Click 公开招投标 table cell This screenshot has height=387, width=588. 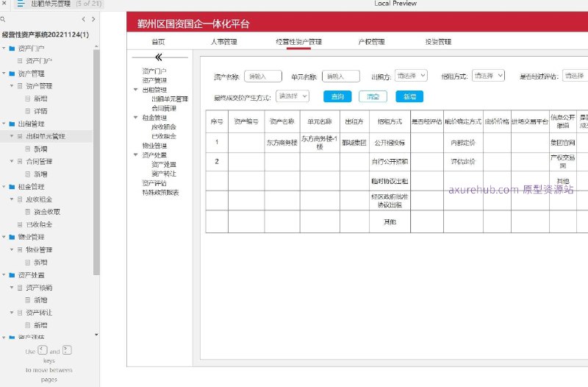(390, 143)
